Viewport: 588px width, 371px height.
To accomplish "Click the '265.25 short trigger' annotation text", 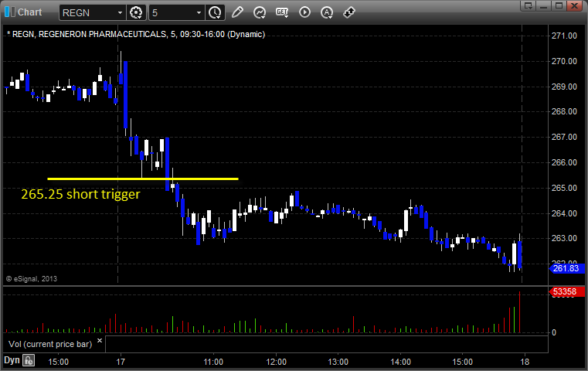I will click(x=80, y=194).
